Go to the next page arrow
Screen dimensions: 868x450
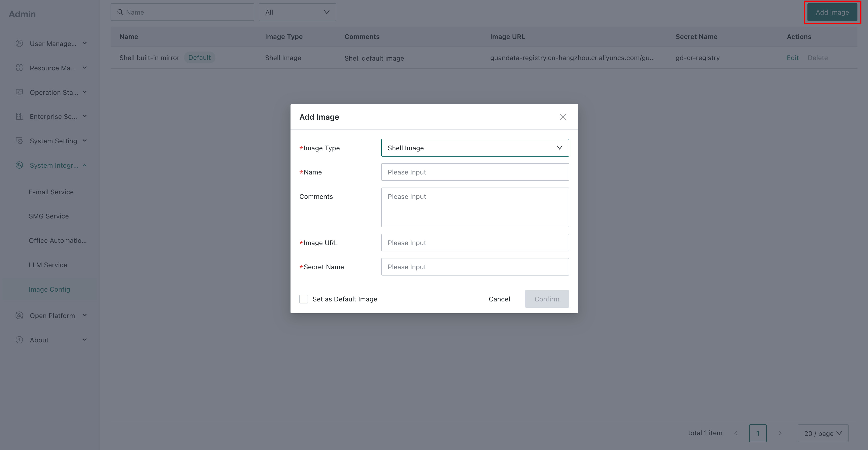pyautogui.click(x=780, y=433)
